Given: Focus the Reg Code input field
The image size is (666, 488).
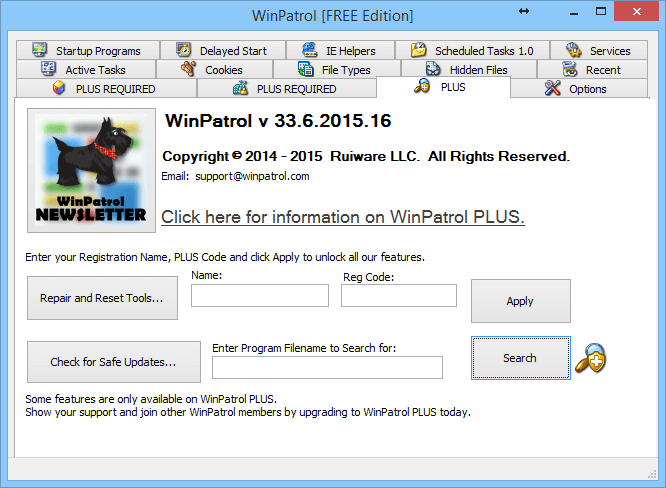Looking at the screenshot, I should click(x=399, y=296).
